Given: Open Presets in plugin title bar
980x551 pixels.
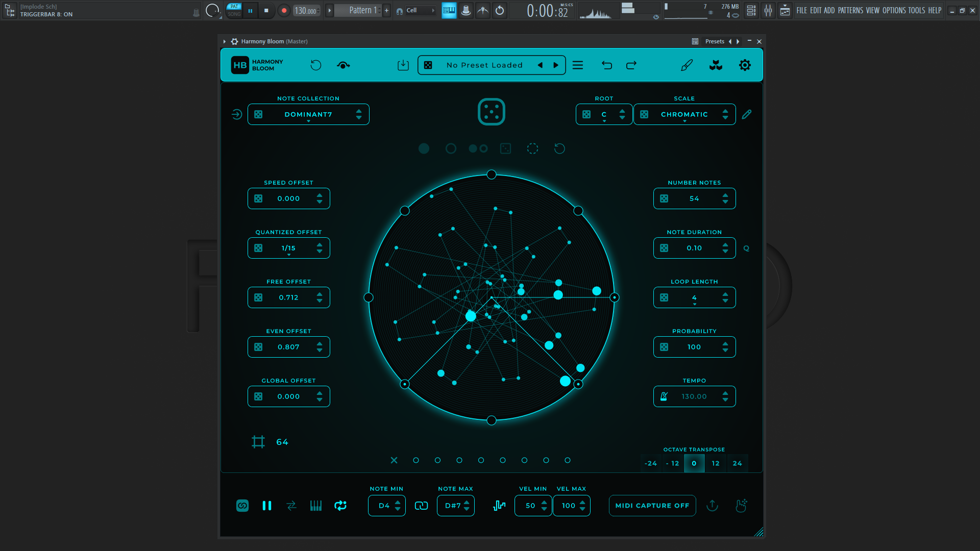Looking at the screenshot, I should 715,41.
